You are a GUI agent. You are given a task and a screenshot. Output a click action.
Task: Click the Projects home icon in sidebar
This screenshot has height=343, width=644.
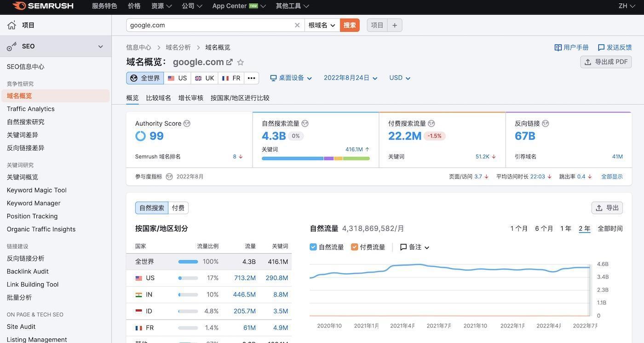click(x=11, y=25)
